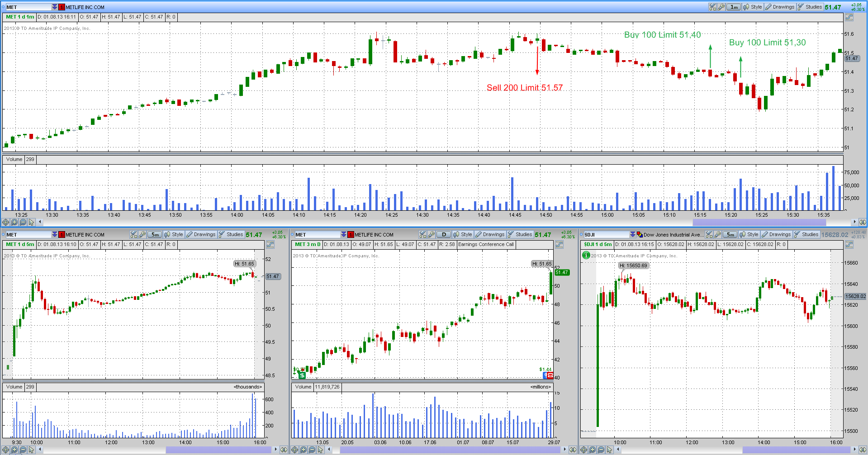Open Studies menu in $DJI chart

coord(806,234)
